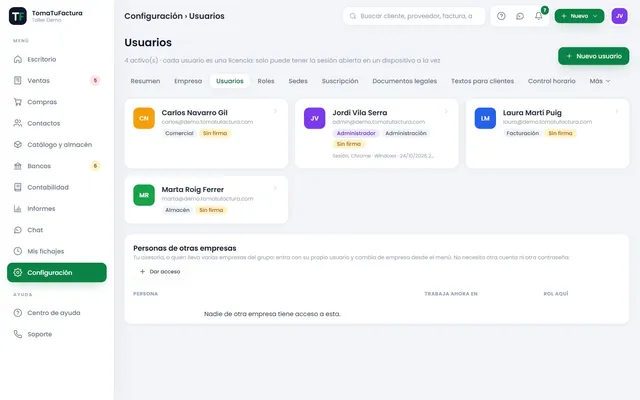Click the Dar acceso button
The image size is (640, 400).
[x=160, y=271]
